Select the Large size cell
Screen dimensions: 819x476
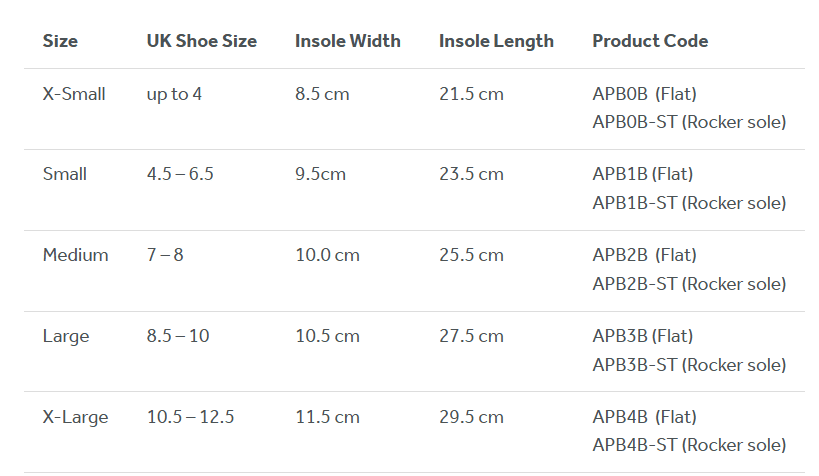point(66,336)
